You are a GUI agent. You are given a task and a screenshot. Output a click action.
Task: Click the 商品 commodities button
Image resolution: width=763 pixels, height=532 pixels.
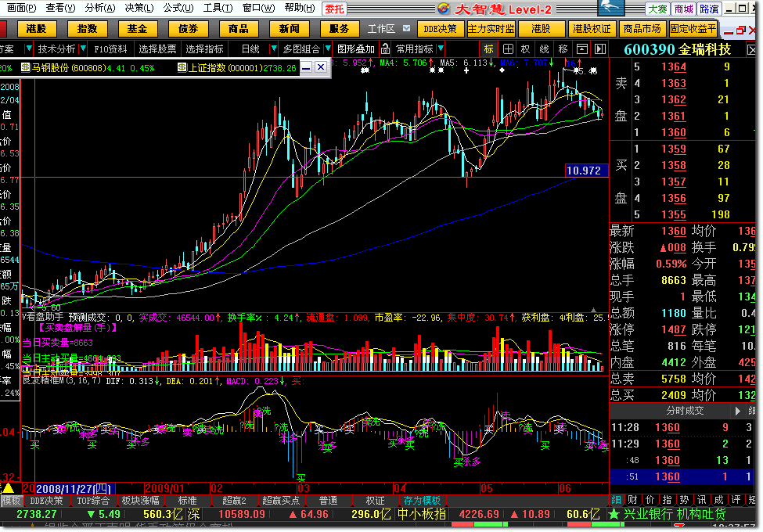(x=239, y=29)
